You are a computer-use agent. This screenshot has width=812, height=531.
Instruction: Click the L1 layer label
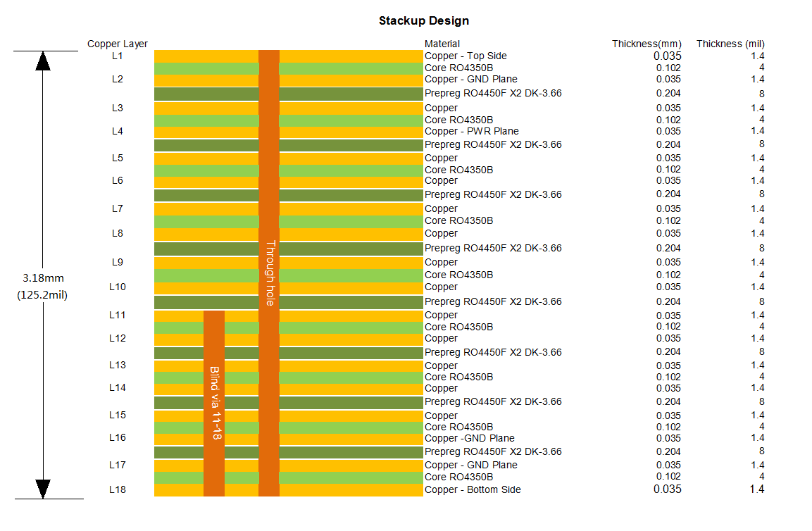click(x=118, y=56)
